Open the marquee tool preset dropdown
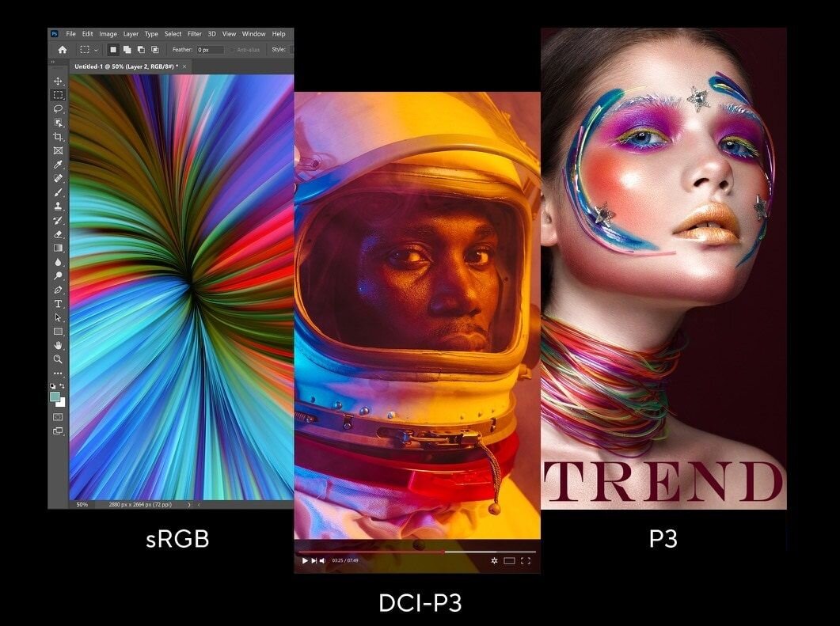 [x=96, y=50]
